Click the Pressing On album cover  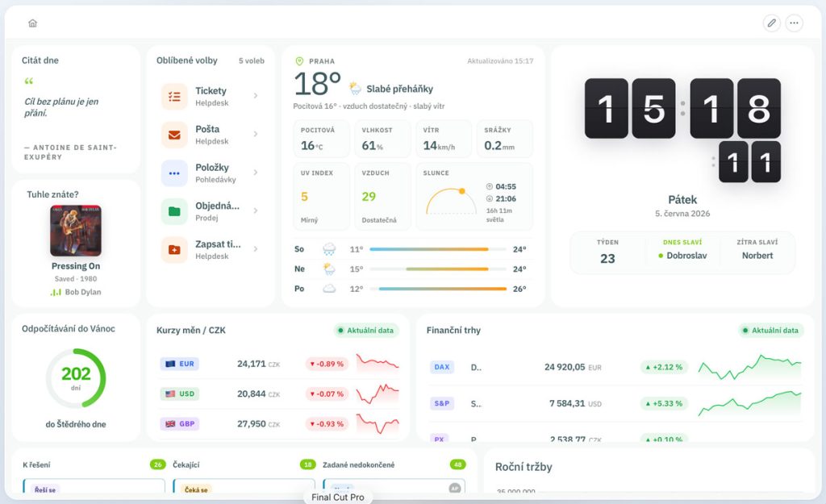click(76, 231)
